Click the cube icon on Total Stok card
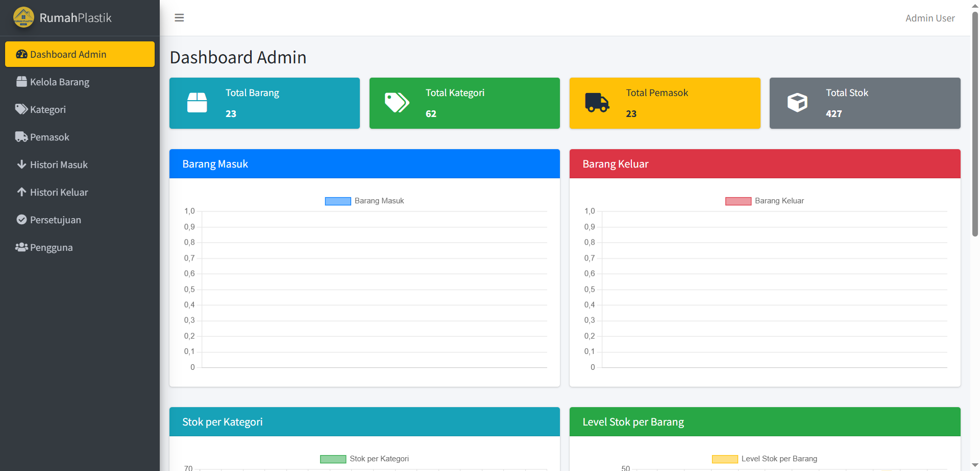980x471 pixels. 797,103
